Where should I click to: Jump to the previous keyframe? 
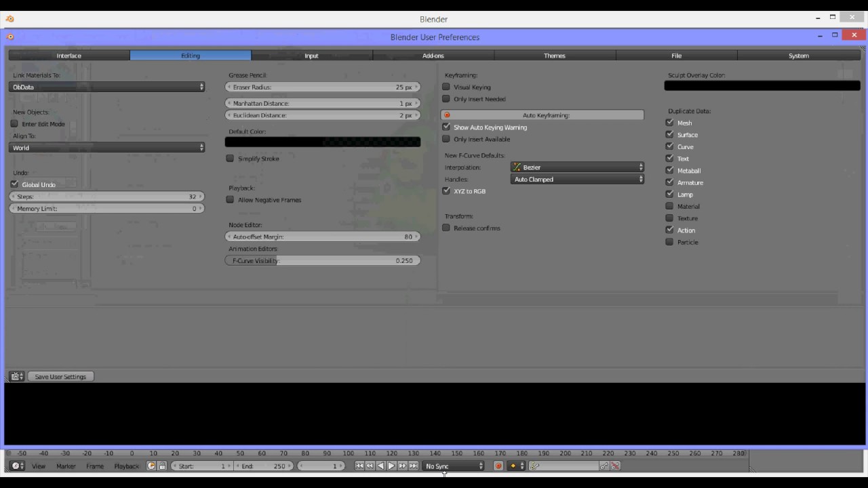pyautogui.click(x=370, y=466)
